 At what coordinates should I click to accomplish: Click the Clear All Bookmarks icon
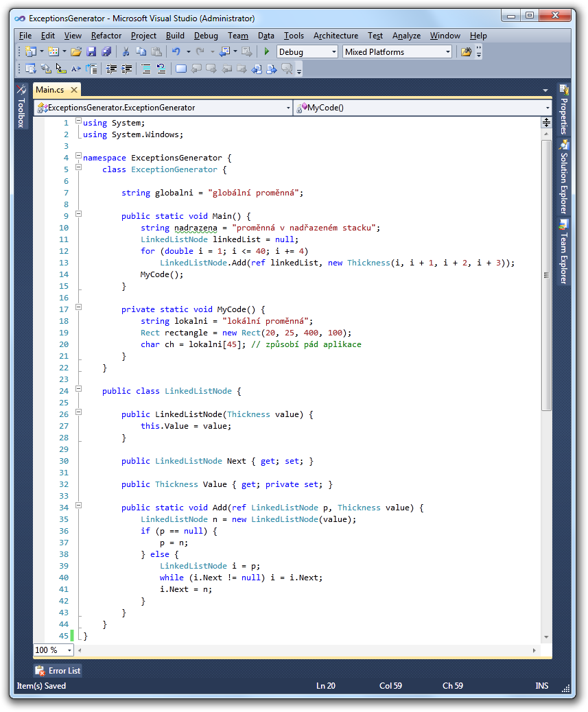pyautogui.click(x=287, y=69)
